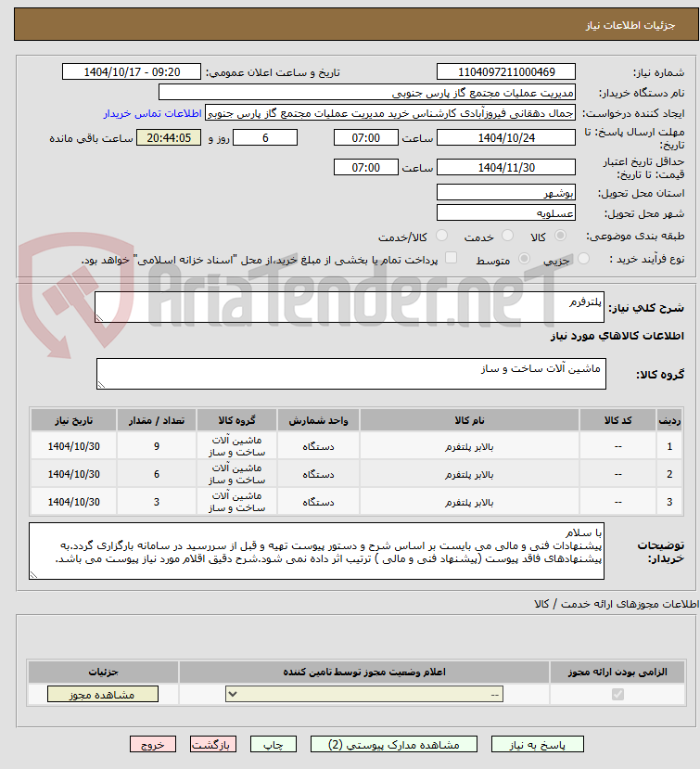Click the remaining days field showing 6

[265, 137]
